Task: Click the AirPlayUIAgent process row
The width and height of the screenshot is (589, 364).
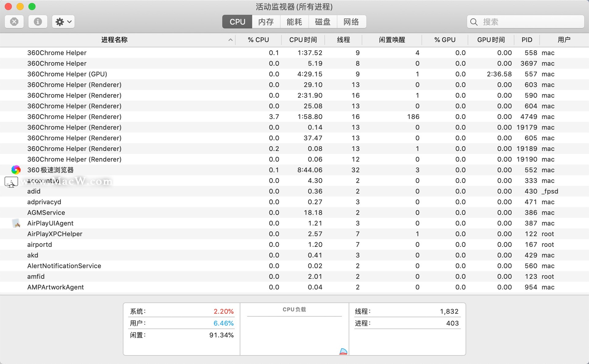Action: (294, 223)
